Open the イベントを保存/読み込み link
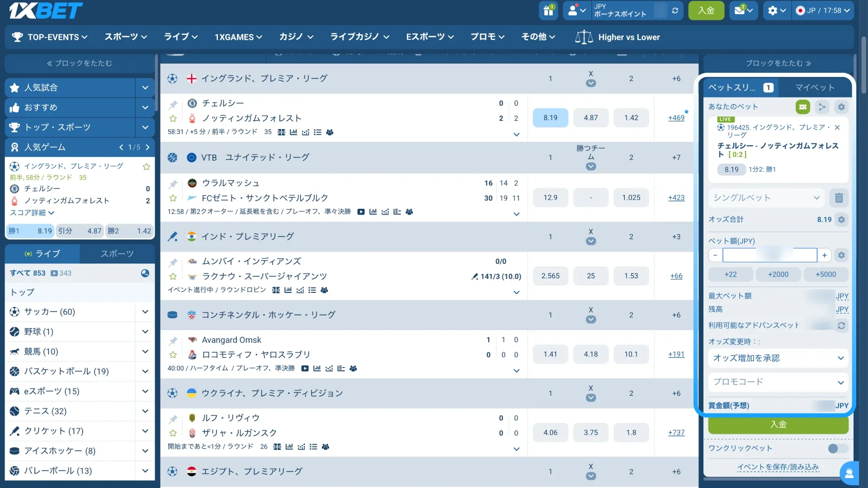Image resolution: width=868 pixels, height=488 pixels. pyautogui.click(x=778, y=467)
